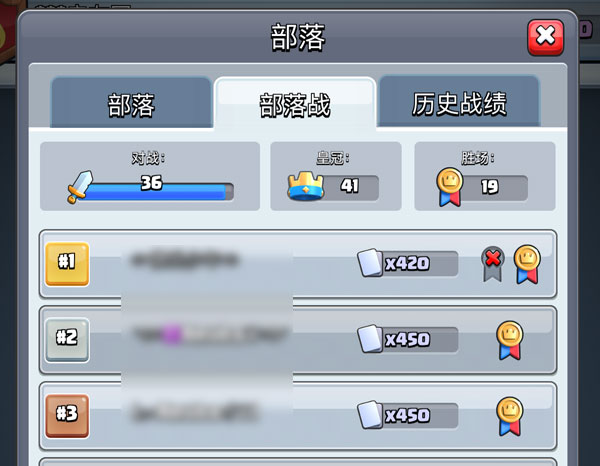Image resolution: width=600 pixels, height=466 pixels.
Task: Click the gold win medal in row #2
Action: 510,340
